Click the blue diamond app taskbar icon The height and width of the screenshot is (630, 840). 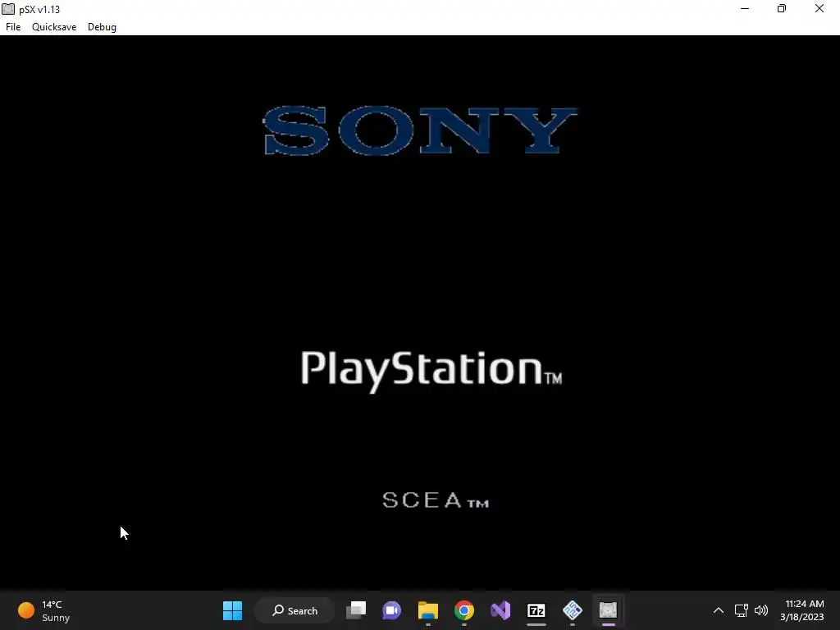pyautogui.click(x=572, y=610)
